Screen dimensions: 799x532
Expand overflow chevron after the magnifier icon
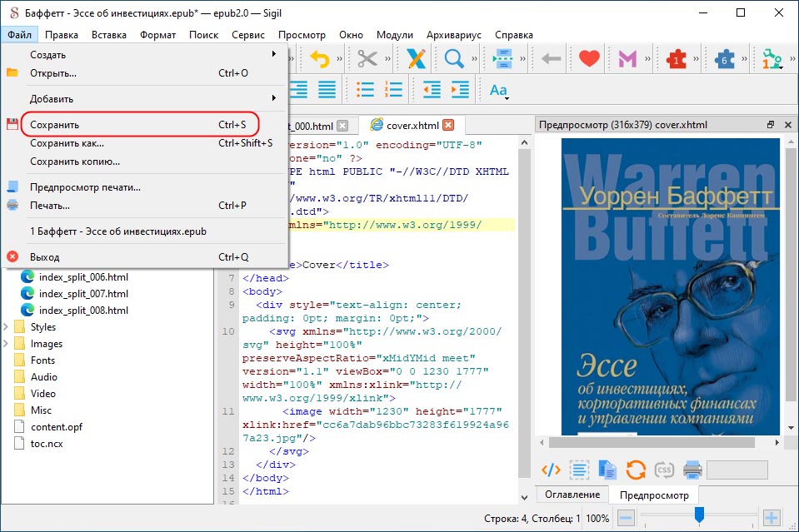click(x=474, y=59)
